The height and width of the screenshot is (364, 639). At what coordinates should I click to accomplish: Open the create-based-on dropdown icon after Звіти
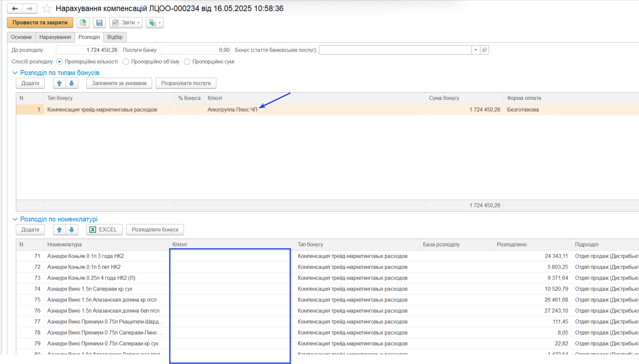[x=155, y=22]
